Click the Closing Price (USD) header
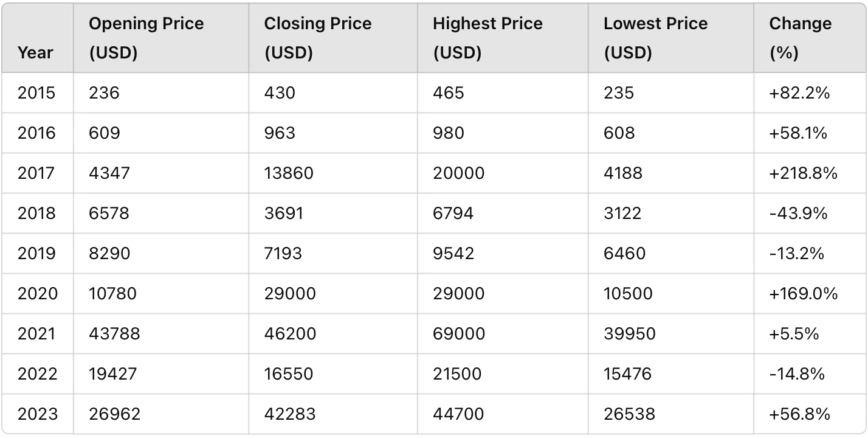The height and width of the screenshot is (438, 868). (x=318, y=38)
